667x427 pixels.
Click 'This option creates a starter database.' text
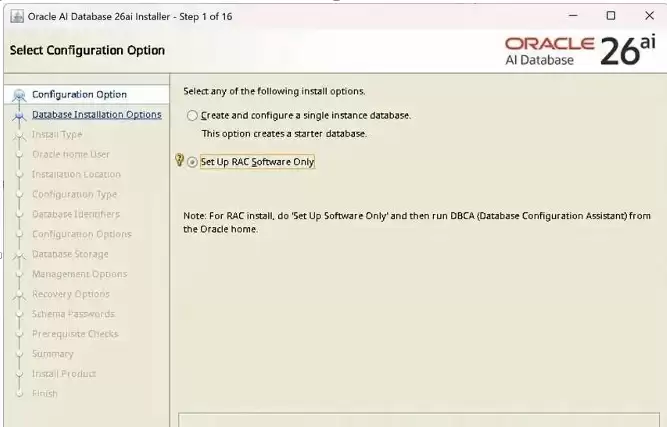tap(284, 134)
